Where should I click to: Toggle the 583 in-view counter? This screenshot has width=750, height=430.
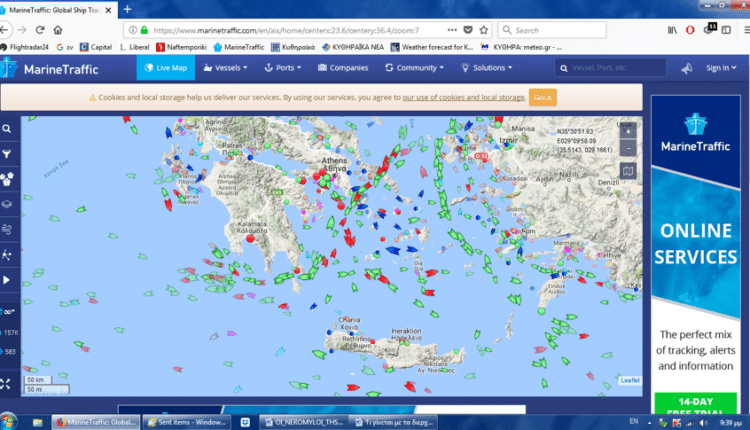(8, 352)
